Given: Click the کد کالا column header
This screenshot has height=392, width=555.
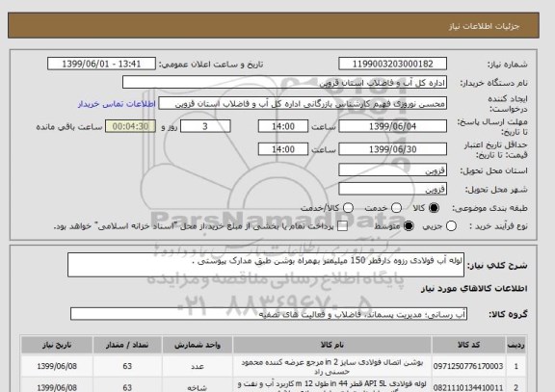Looking at the screenshot, I should 468,345.
